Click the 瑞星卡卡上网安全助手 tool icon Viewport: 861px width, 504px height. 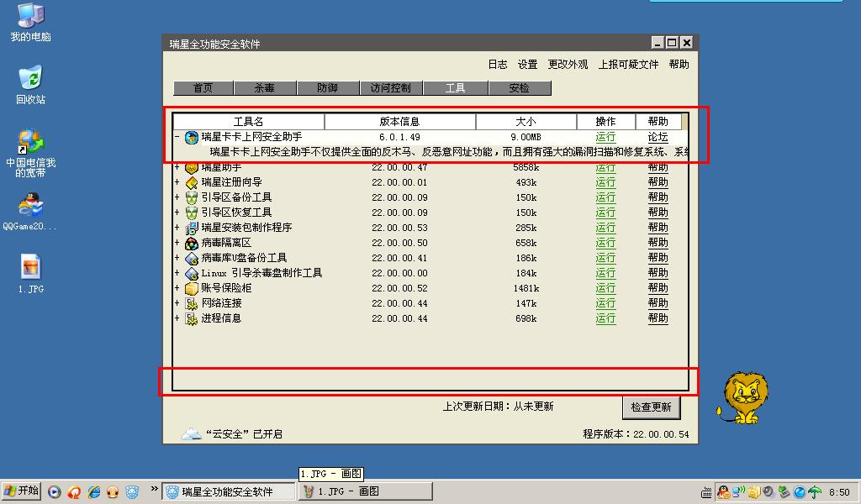pos(191,137)
